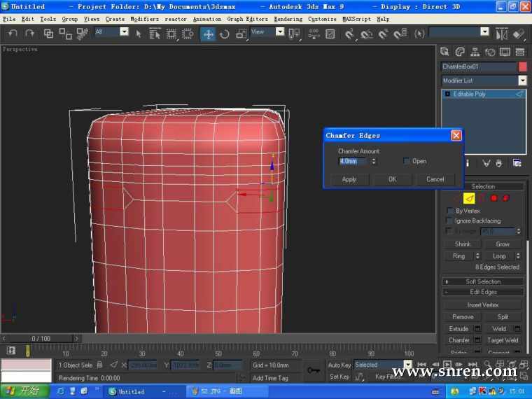The height and width of the screenshot is (399, 532).
Task: Toggle 3D Snaps magnet icon
Action: pos(349,34)
